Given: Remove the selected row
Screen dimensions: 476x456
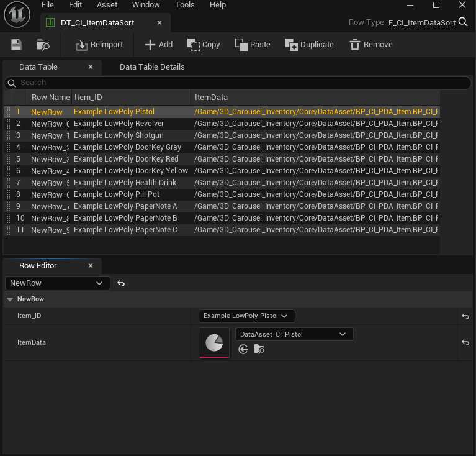Looking at the screenshot, I should [370, 45].
